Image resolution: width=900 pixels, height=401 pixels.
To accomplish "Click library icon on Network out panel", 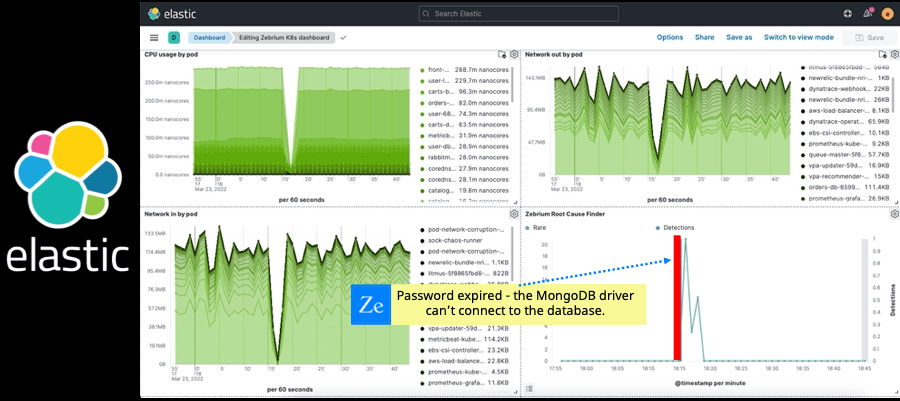I will tap(883, 54).
